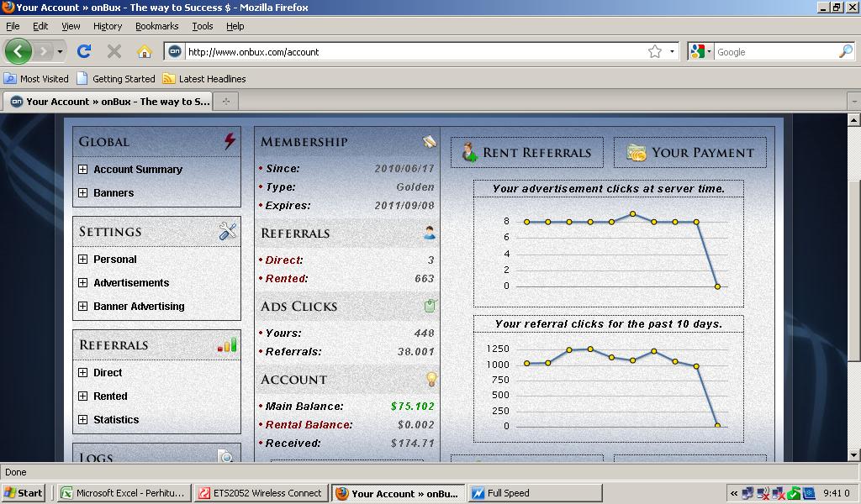Expand the Account Summary item
Image resolution: width=861 pixels, height=504 pixels.
pyautogui.click(x=83, y=170)
